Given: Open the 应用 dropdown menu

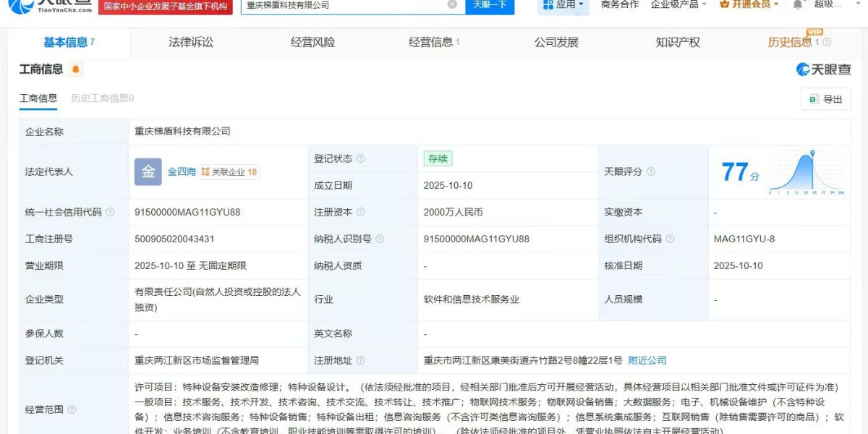Looking at the screenshot, I should pyautogui.click(x=561, y=4).
